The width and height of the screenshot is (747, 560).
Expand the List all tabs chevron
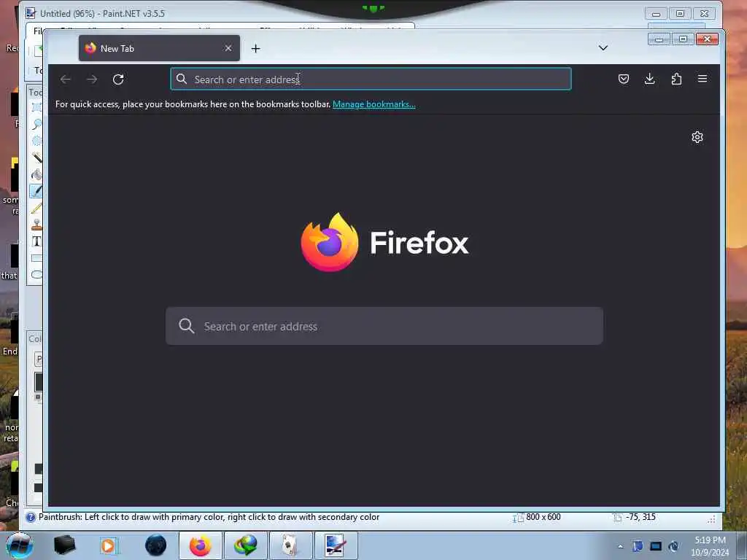tap(603, 47)
